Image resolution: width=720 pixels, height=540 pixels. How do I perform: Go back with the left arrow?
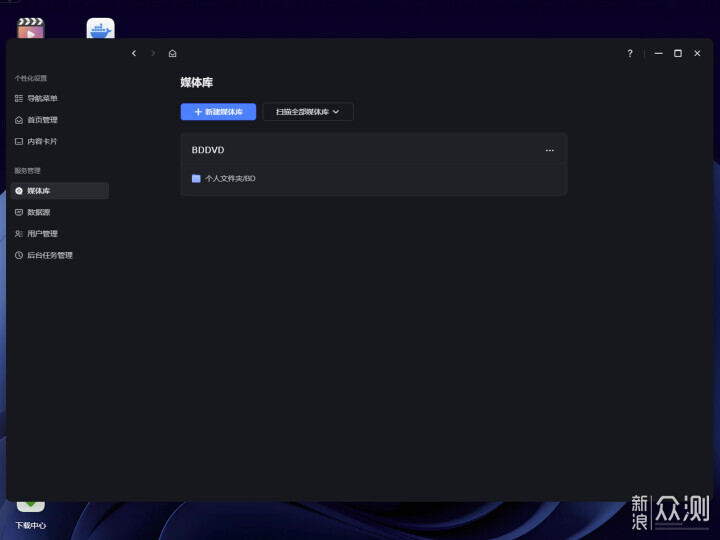point(134,53)
